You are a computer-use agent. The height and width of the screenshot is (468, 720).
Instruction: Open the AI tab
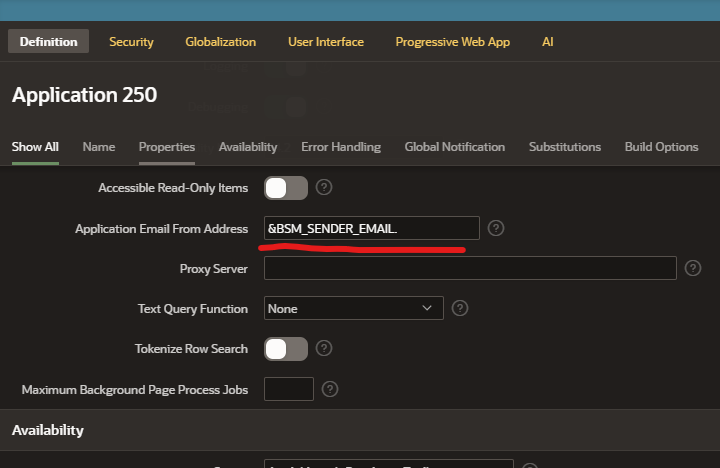pyautogui.click(x=547, y=42)
